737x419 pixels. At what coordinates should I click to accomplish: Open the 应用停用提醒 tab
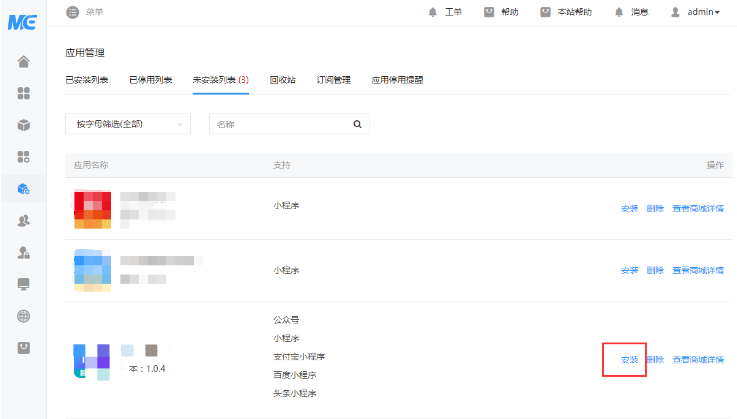(x=397, y=79)
